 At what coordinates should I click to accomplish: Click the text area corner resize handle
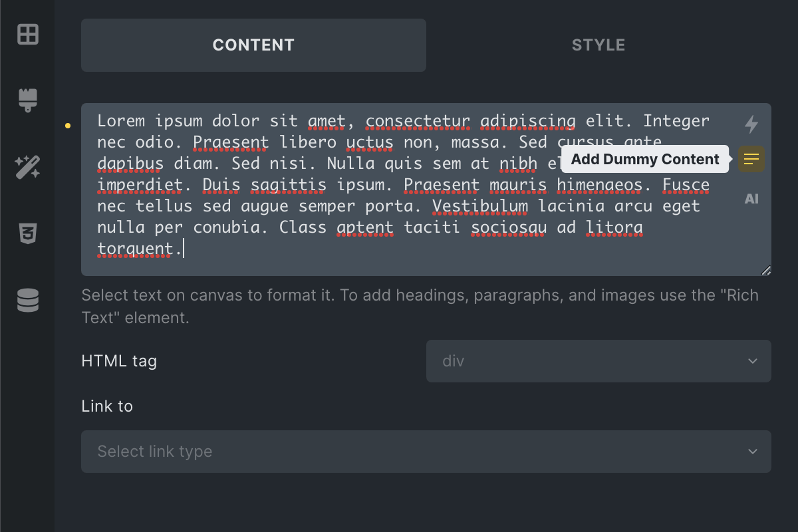(x=765, y=270)
